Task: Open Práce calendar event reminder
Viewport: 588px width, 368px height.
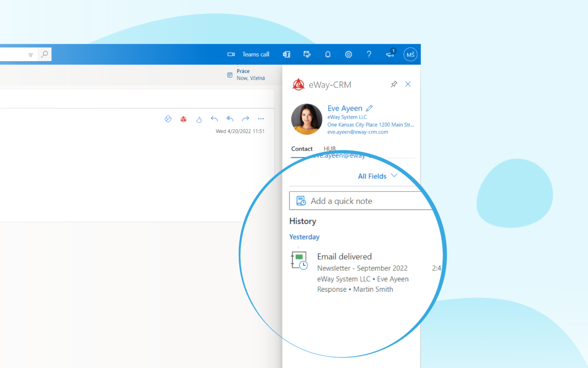Action: pyautogui.click(x=246, y=75)
